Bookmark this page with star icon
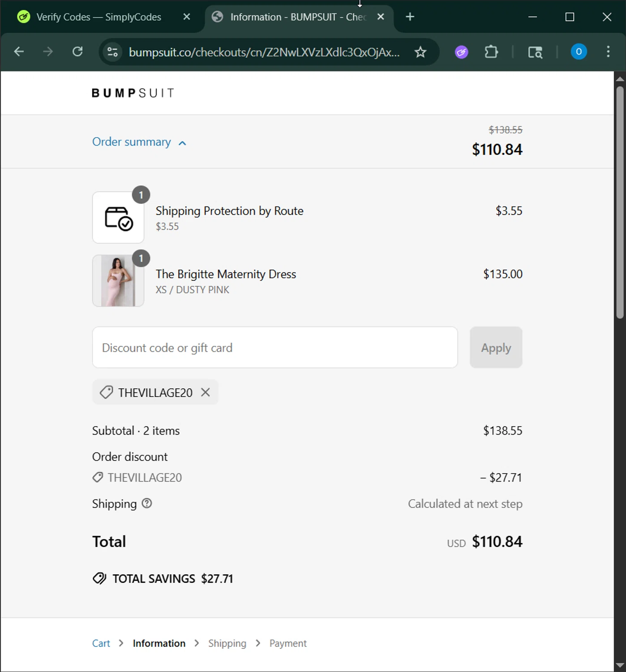 (420, 52)
